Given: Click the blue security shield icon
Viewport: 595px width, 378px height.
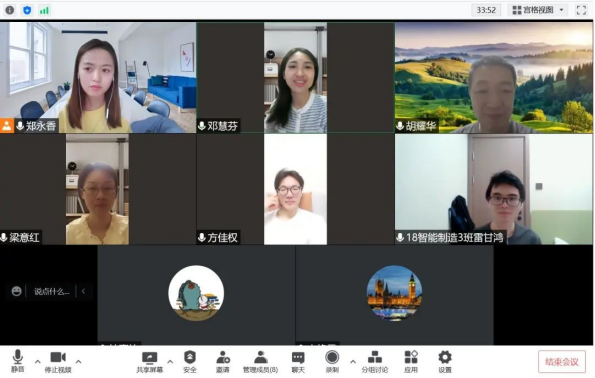Looking at the screenshot, I should tap(27, 10).
